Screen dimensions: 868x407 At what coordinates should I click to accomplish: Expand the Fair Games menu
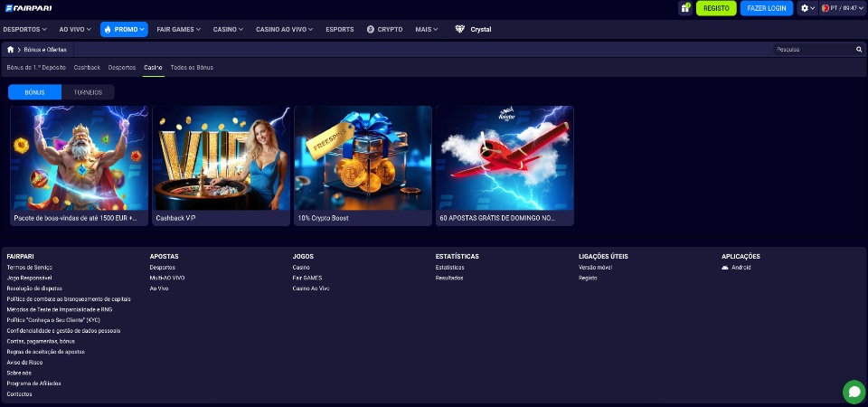178,29
